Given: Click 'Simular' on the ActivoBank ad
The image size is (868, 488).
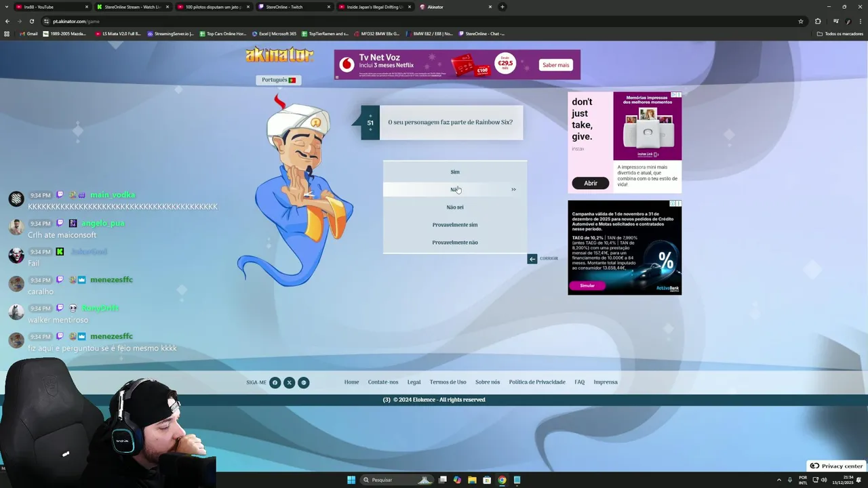Looking at the screenshot, I should click(587, 285).
